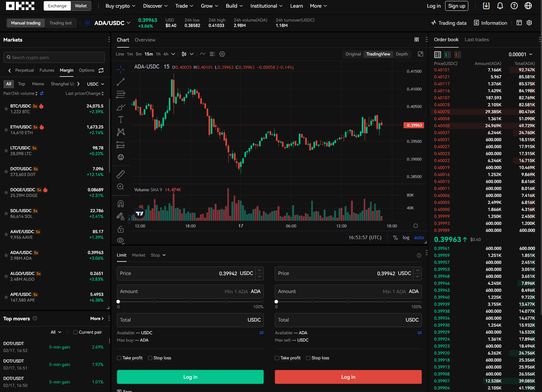
Task: Open the chart patterns tool
Action: tap(121, 132)
